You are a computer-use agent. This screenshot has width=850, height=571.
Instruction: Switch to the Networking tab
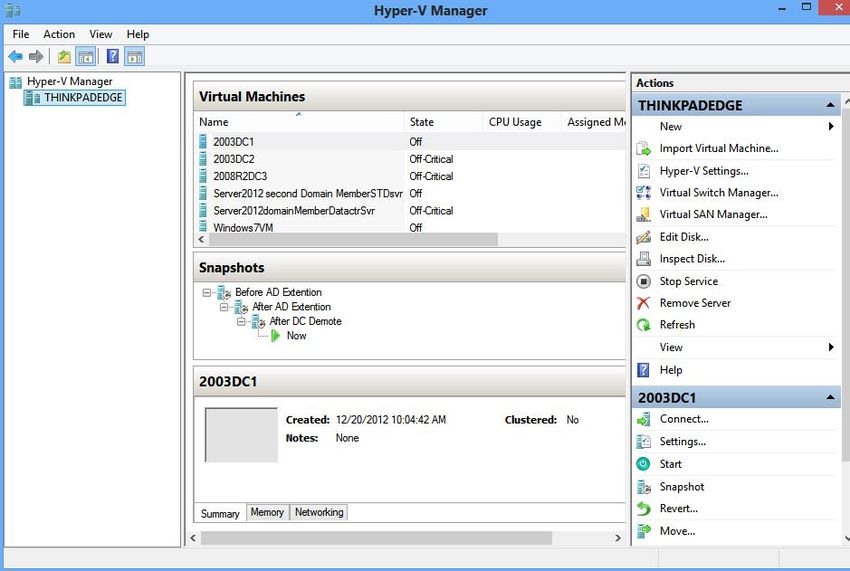319,512
